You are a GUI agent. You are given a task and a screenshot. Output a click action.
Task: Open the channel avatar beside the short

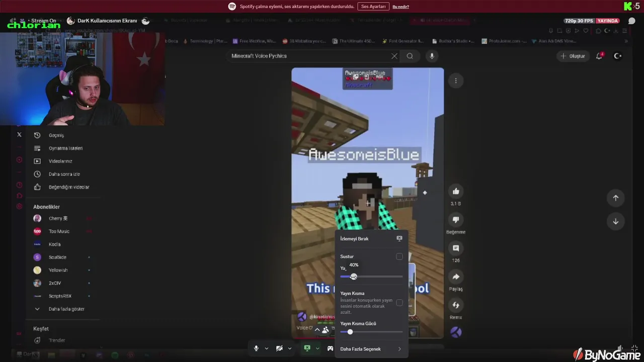tap(456, 332)
